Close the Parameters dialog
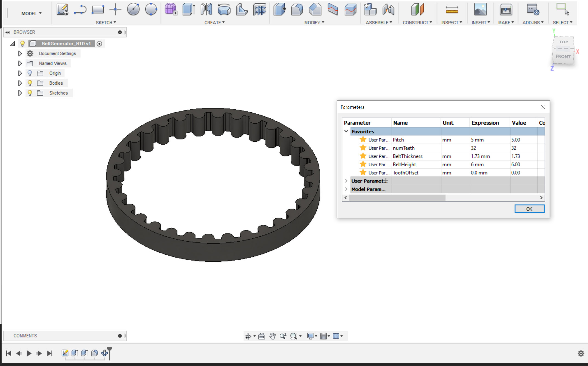588x366 pixels. [x=543, y=107]
